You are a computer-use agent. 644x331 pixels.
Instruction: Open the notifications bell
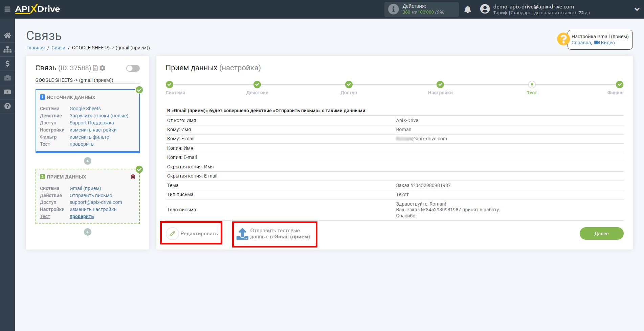tap(468, 9)
